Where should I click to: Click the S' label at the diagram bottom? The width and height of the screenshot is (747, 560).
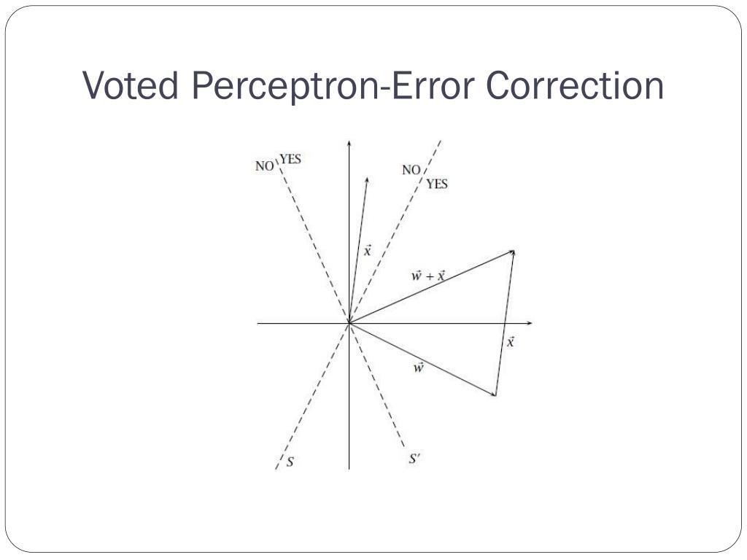coord(414,459)
